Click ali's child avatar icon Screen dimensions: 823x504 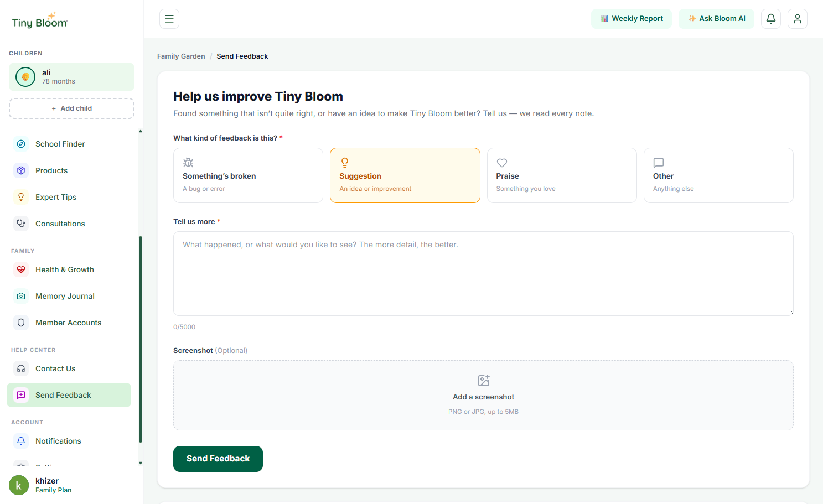[x=25, y=77]
